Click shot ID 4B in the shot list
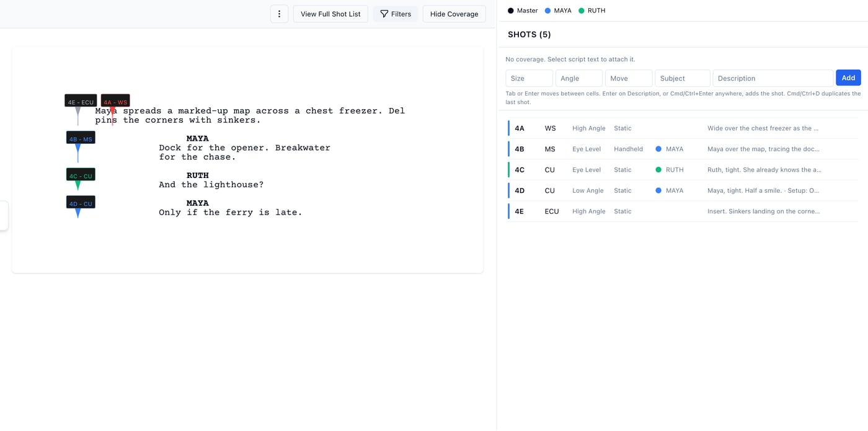Viewport: 868px width, 431px height. [x=520, y=149]
